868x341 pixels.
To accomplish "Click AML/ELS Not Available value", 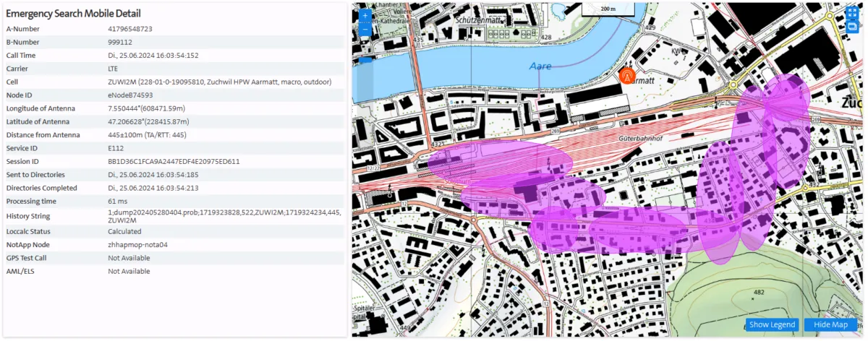I will [129, 271].
